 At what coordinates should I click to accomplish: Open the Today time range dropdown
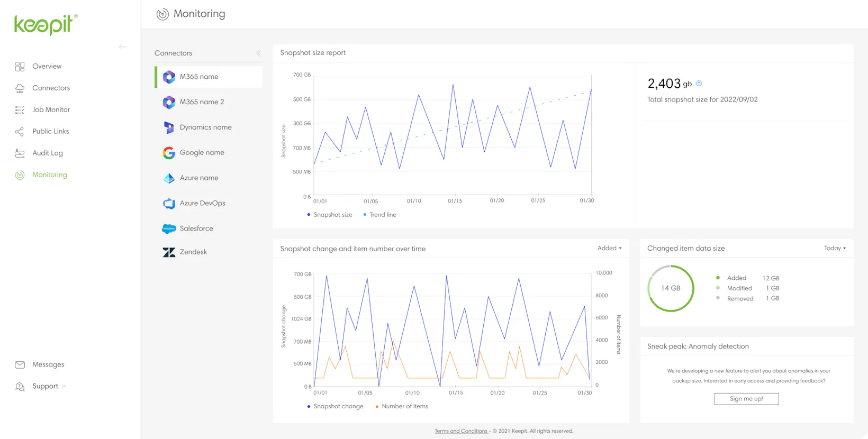click(x=835, y=249)
